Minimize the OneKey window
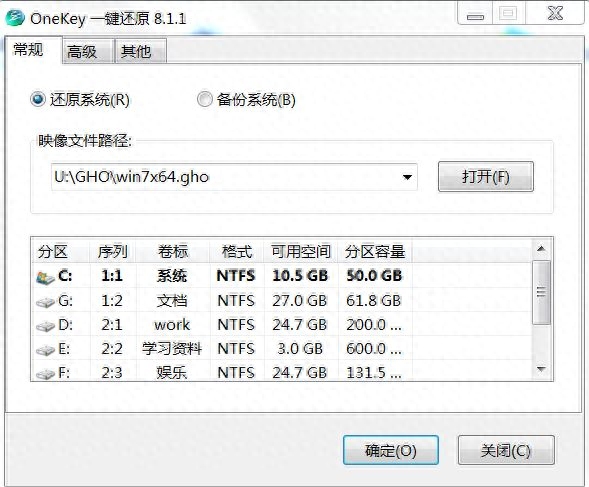This screenshot has width=589, height=487. pos(475,15)
